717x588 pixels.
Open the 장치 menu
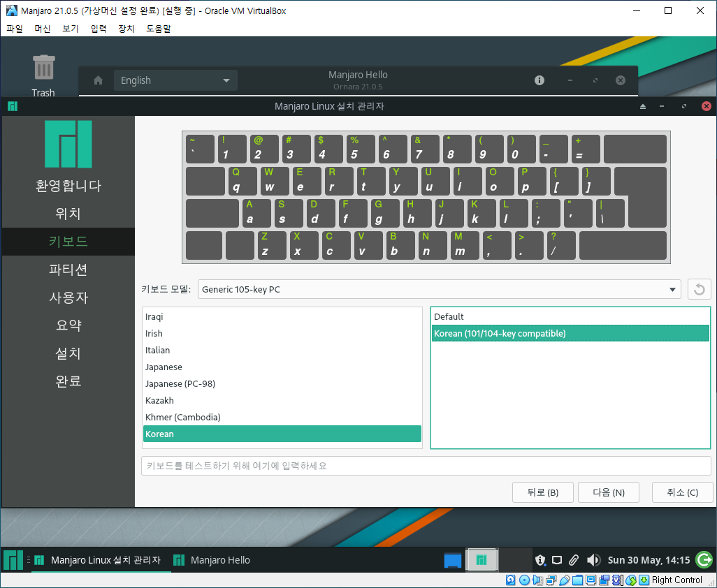click(x=126, y=29)
